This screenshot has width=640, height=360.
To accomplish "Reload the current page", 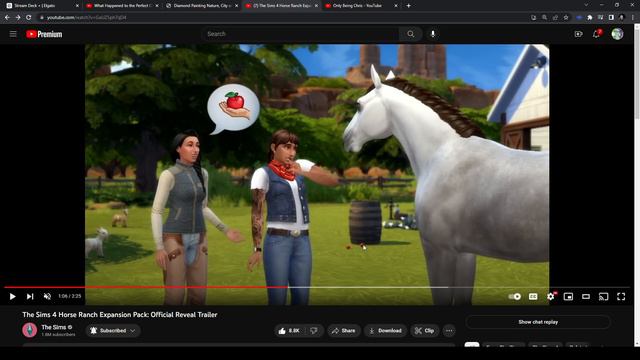I will click(x=29, y=18).
